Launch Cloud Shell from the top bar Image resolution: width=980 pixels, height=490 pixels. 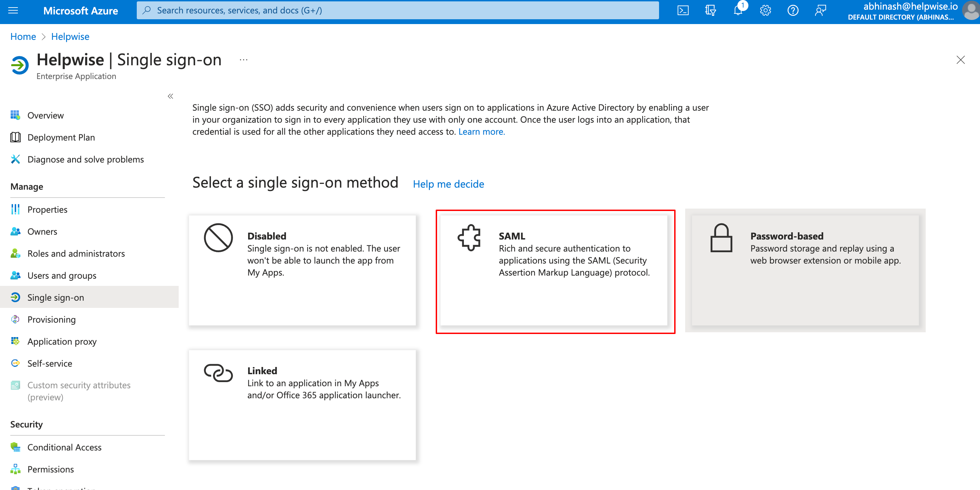[683, 10]
